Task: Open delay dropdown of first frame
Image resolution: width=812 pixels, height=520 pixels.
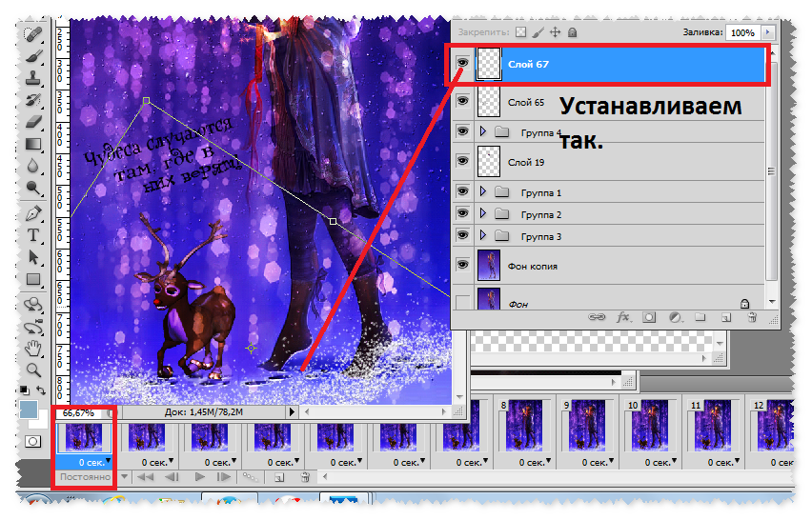Action: coord(108,460)
